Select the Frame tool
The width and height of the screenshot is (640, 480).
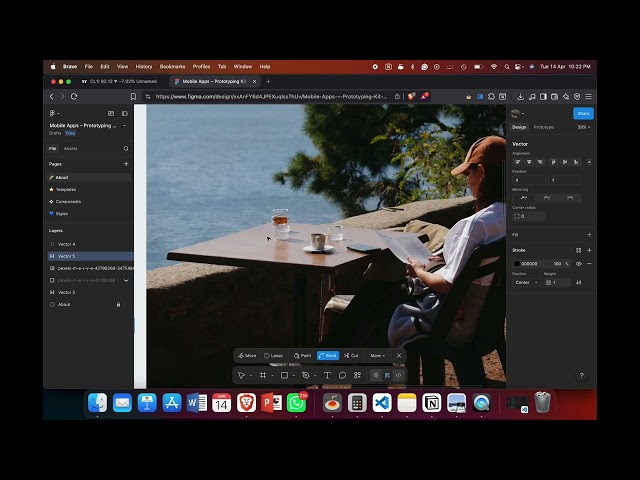[263, 375]
